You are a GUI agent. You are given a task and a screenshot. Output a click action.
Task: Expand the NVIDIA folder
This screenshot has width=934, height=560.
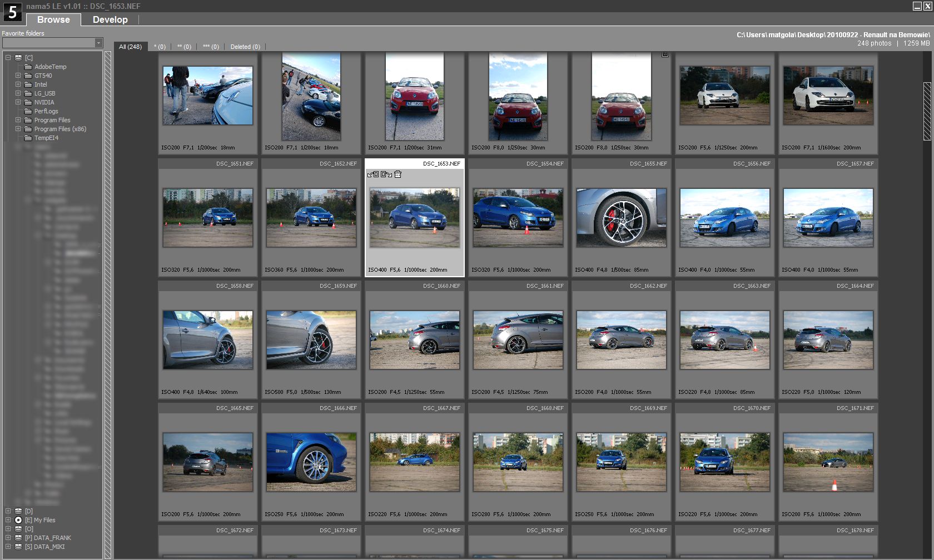pos(18,102)
